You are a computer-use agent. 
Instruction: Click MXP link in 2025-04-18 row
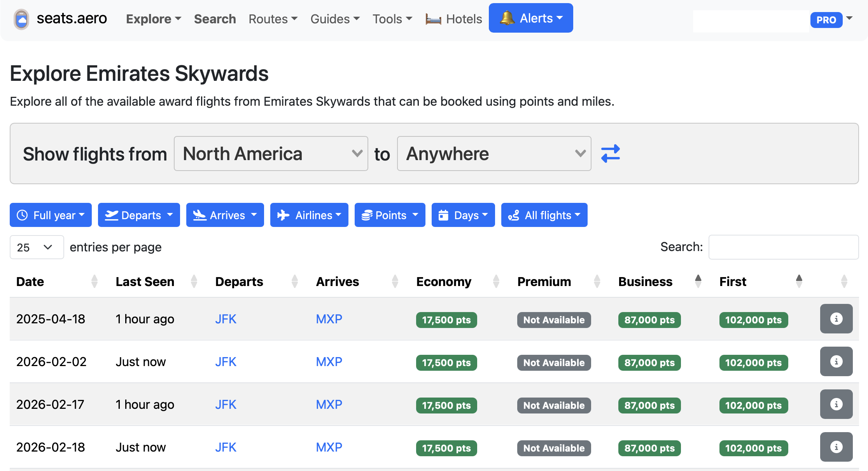[x=329, y=319]
